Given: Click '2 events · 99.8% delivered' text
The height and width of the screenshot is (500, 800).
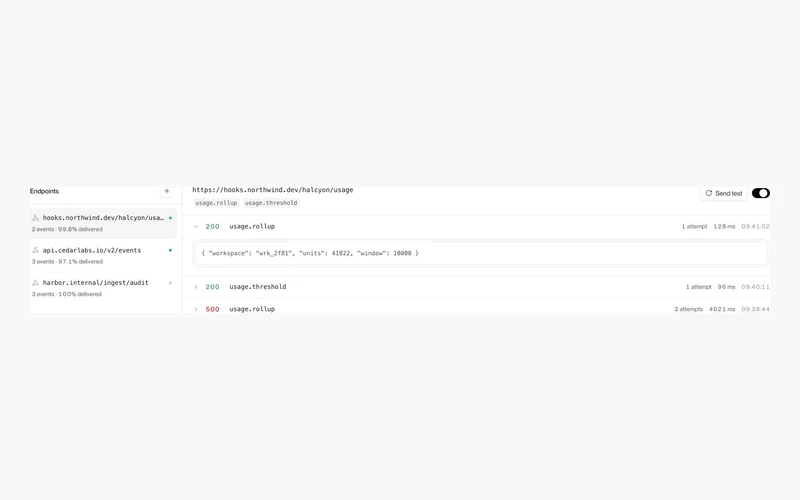Looking at the screenshot, I should tap(67, 229).
